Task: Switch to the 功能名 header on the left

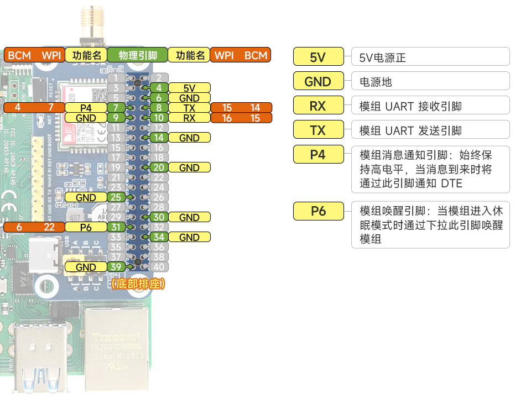Action: coord(86,55)
